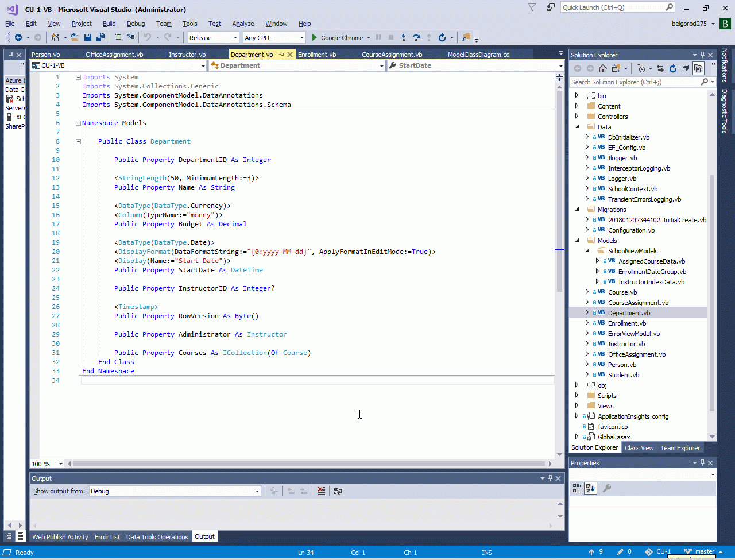Open the Web Publish Activity tab
735x560 pixels.
coord(60,537)
